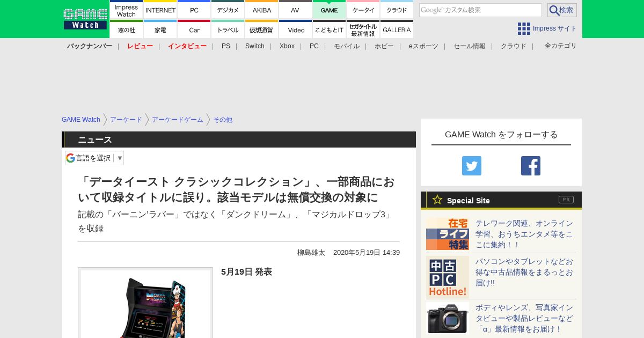
Task: Open the AV Watch tab
Action: coord(295,10)
